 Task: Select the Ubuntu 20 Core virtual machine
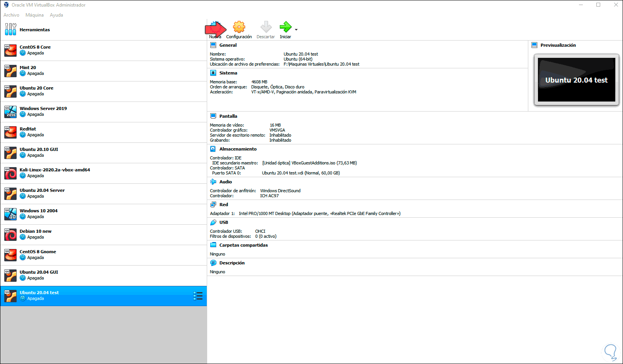coord(104,91)
